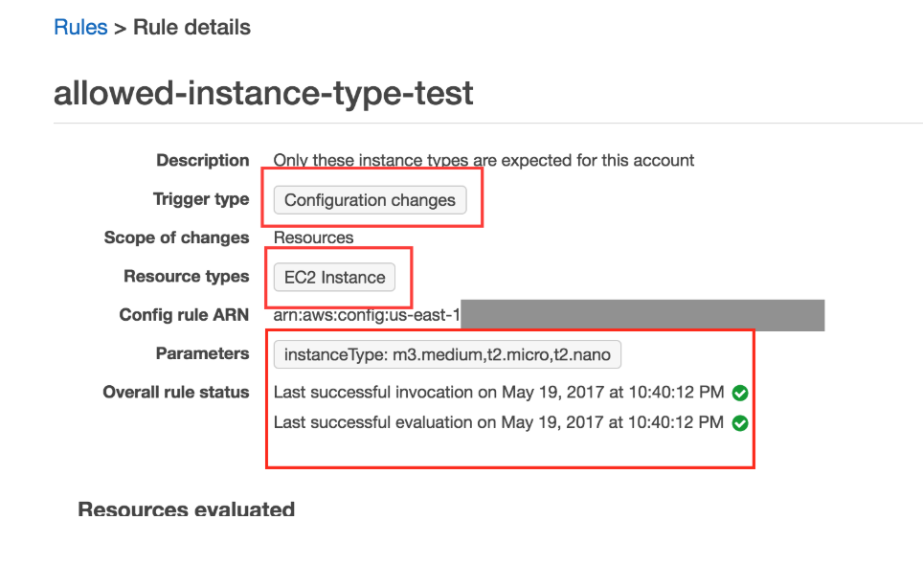Open the Rules breadcrumb link
The width and height of the screenshot is (923, 588).
click(x=80, y=27)
